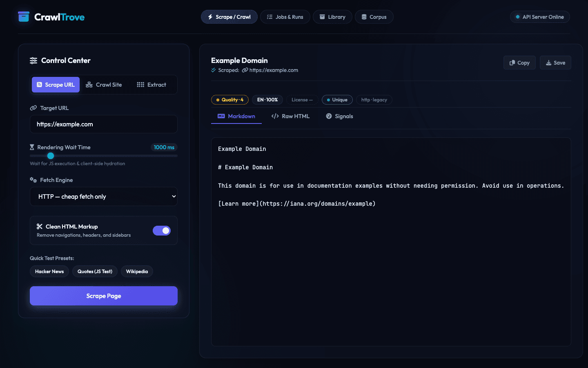The width and height of the screenshot is (588, 368).
Task: Click the API Server Online status badge
Action: [x=540, y=17]
